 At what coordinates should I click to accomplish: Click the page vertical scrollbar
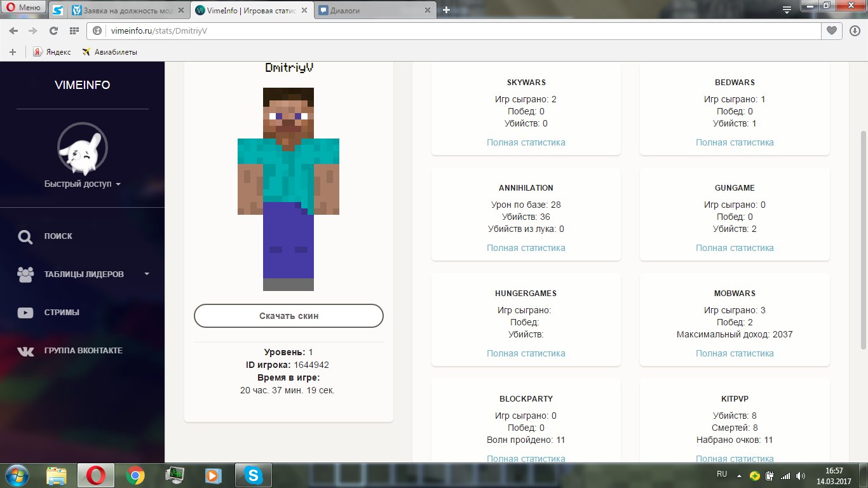pos(863,240)
